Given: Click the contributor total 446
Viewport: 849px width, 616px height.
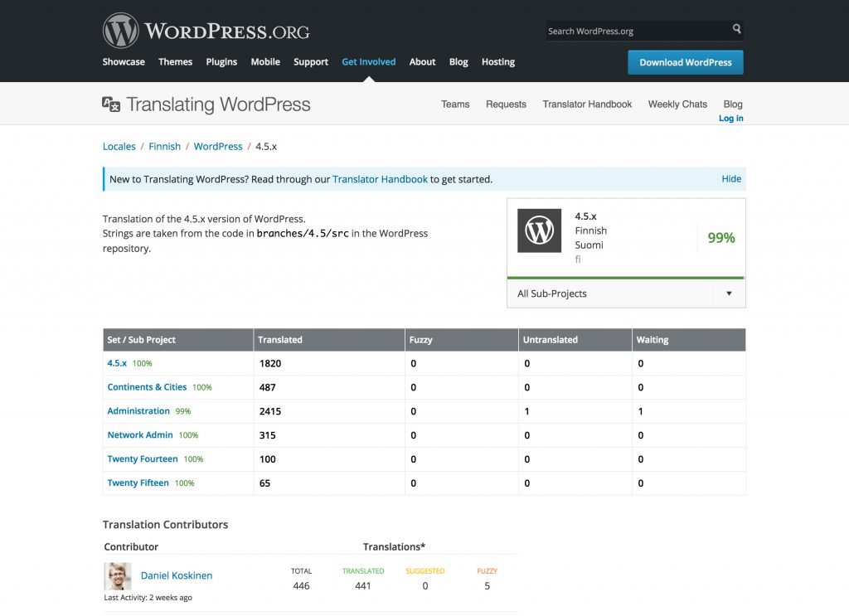Looking at the screenshot, I should tap(301, 585).
